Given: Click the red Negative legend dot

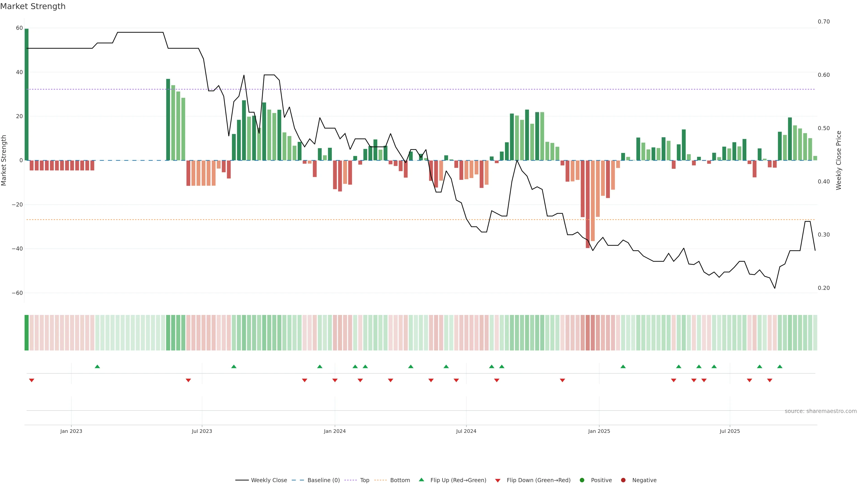Looking at the screenshot, I should (x=623, y=480).
